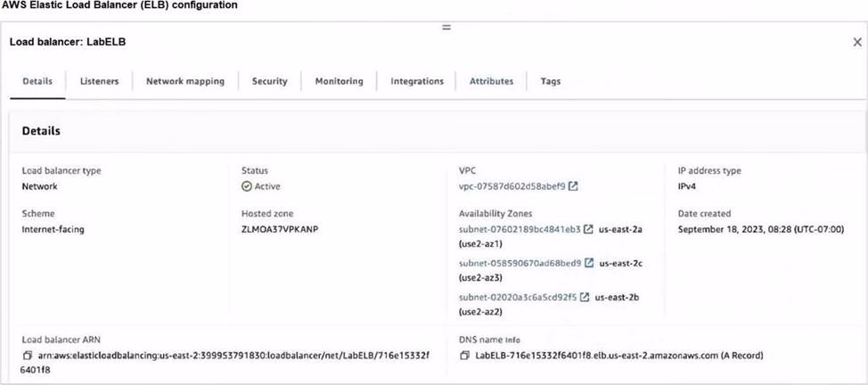Go to the Monitoring tab
The image size is (868, 385).
tap(340, 81)
